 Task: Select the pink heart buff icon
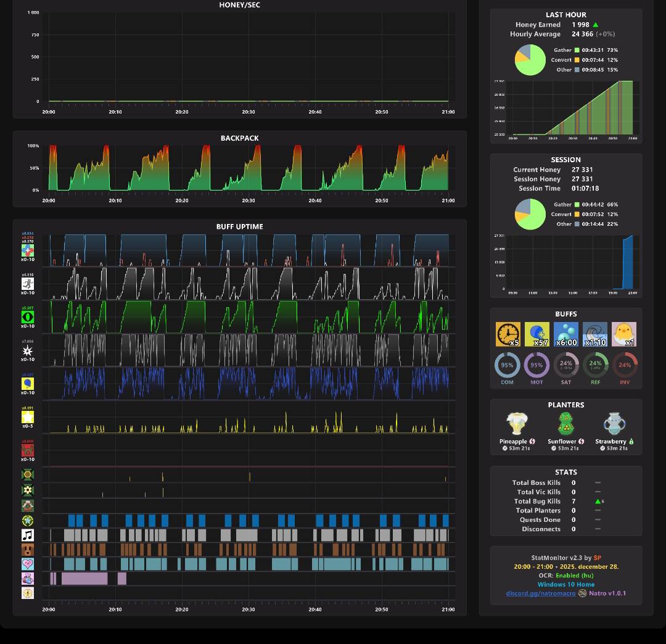click(28, 564)
